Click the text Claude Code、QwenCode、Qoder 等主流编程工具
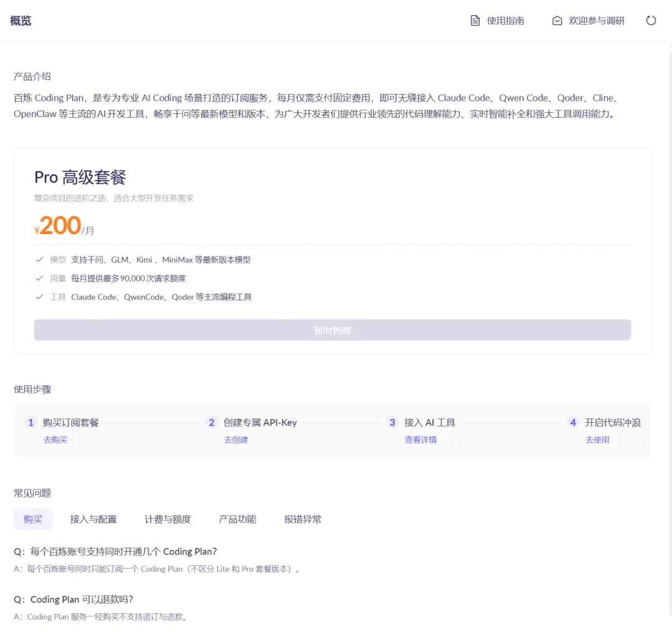Screen dimensions: 672x632 click(x=162, y=297)
